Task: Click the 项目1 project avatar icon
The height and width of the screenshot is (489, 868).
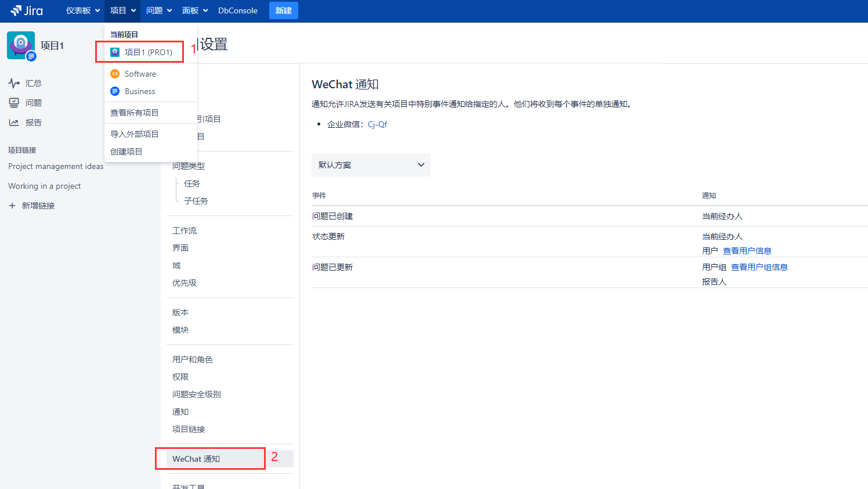Action: pyautogui.click(x=21, y=45)
